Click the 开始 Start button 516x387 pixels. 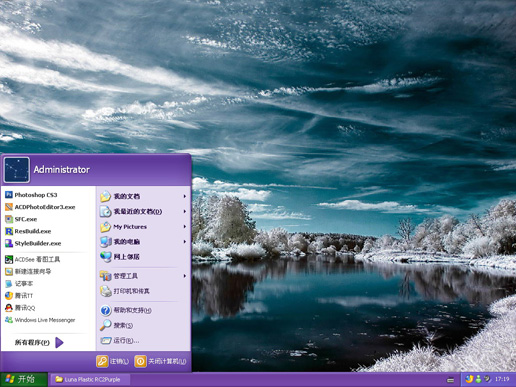click(24, 379)
